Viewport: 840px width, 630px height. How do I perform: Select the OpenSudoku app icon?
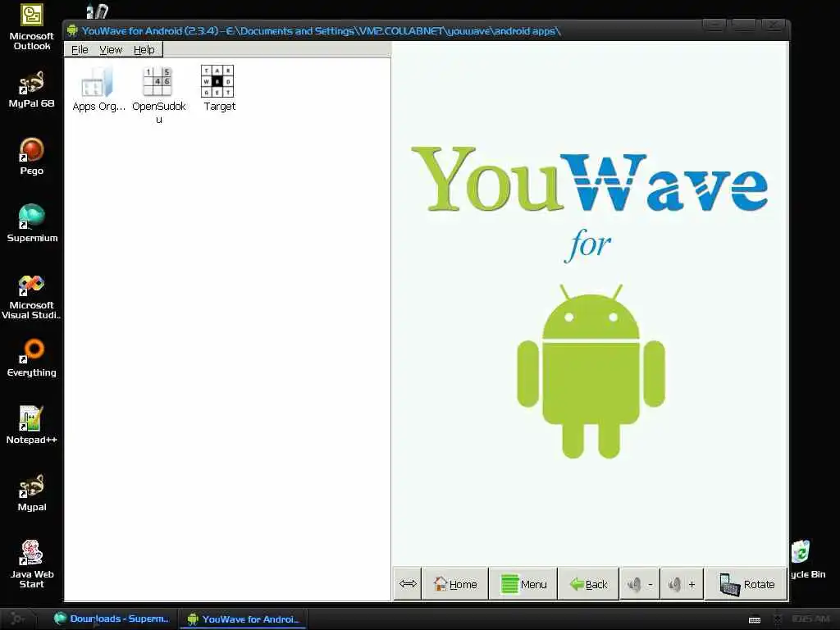click(x=158, y=95)
